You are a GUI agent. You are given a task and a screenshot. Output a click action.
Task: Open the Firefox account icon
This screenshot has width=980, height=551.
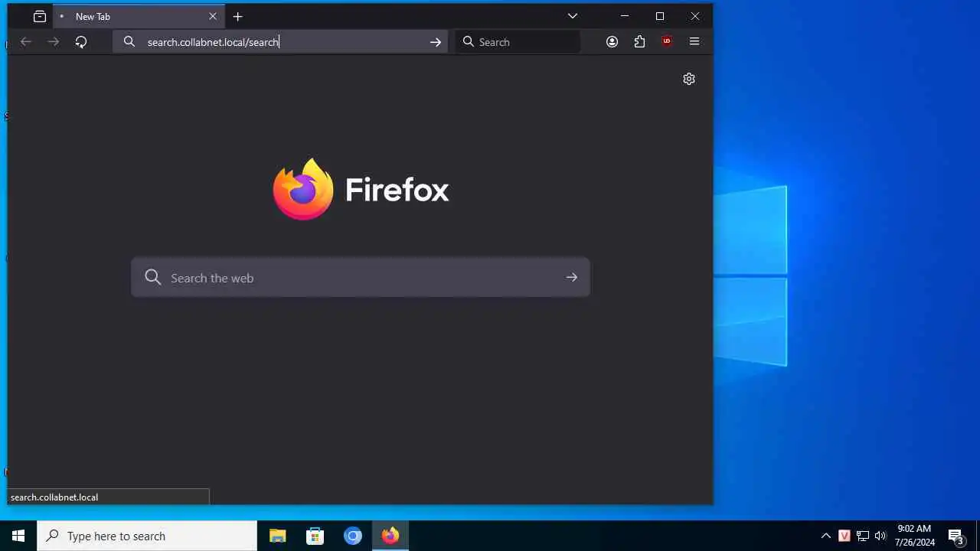(x=612, y=42)
